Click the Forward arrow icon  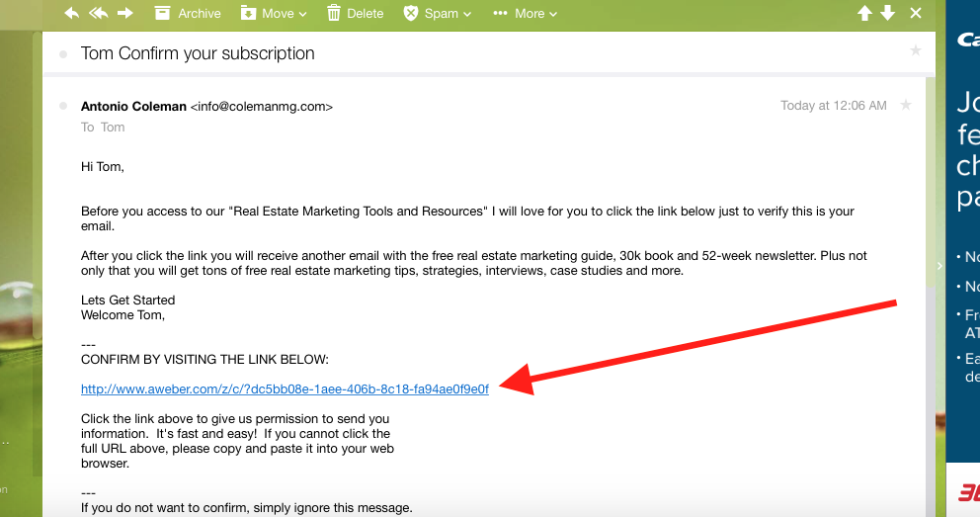(x=125, y=13)
